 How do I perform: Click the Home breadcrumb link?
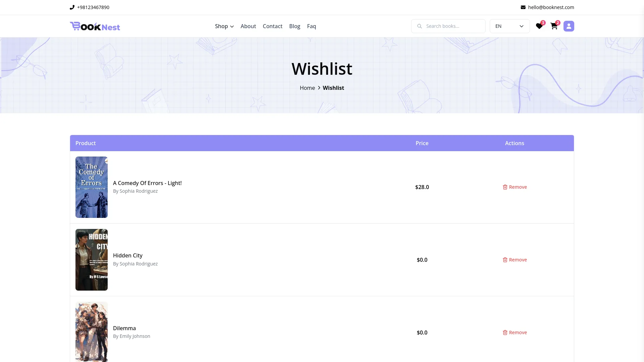click(x=307, y=88)
